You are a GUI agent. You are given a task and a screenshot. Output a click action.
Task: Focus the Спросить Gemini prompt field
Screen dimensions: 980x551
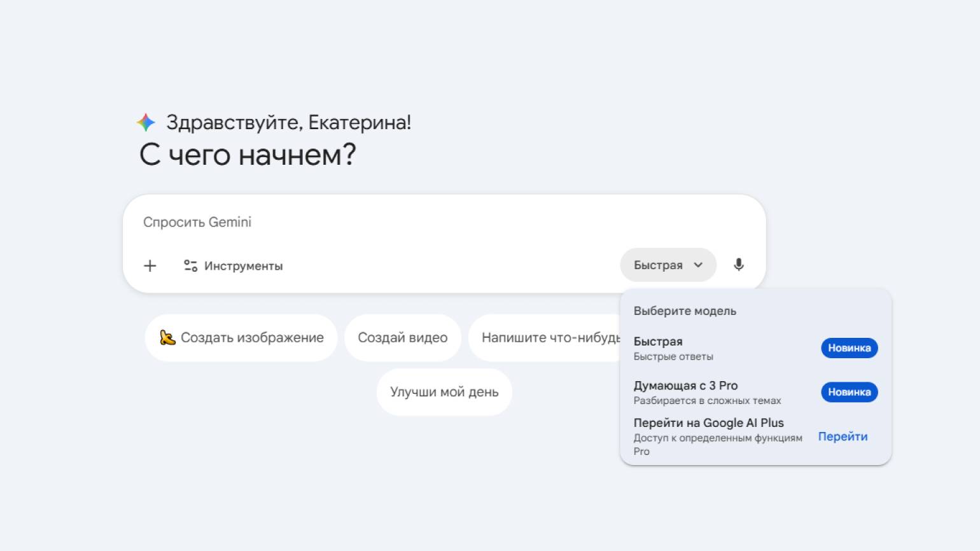(382, 222)
